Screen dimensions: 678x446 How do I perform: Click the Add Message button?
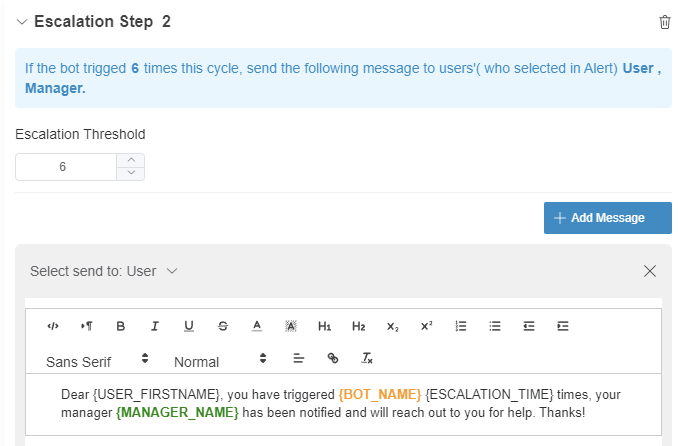click(607, 218)
